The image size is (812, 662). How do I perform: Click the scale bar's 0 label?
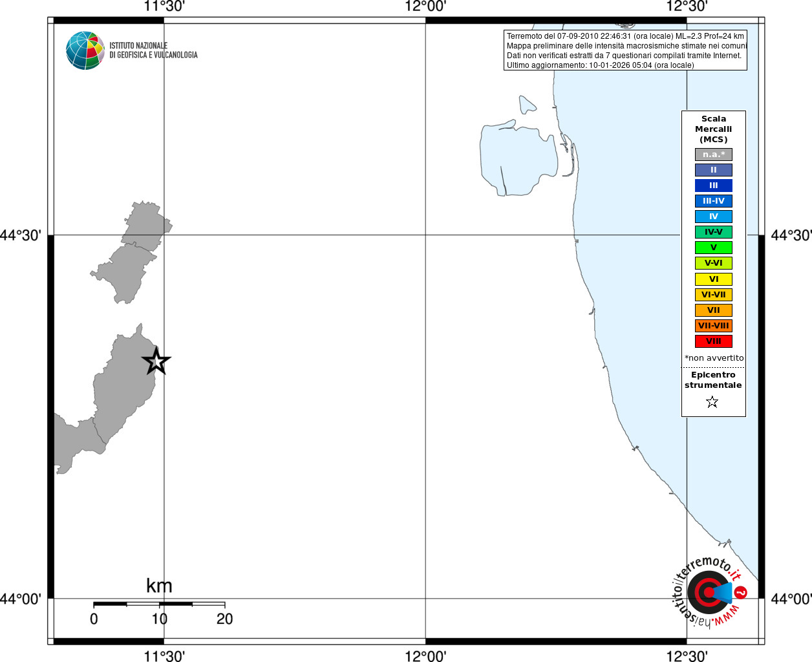(94, 619)
